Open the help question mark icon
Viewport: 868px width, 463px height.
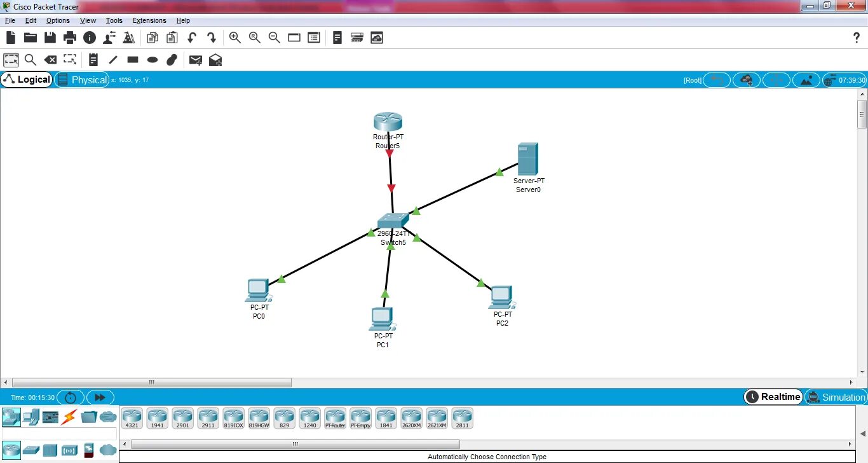(x=856, y=38)
